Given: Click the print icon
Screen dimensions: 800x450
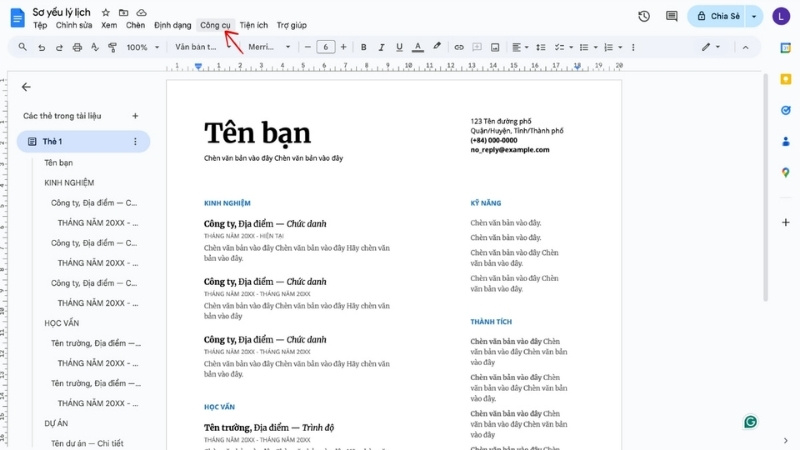Looking at the screenshot, I should click(x=76, y=47).
